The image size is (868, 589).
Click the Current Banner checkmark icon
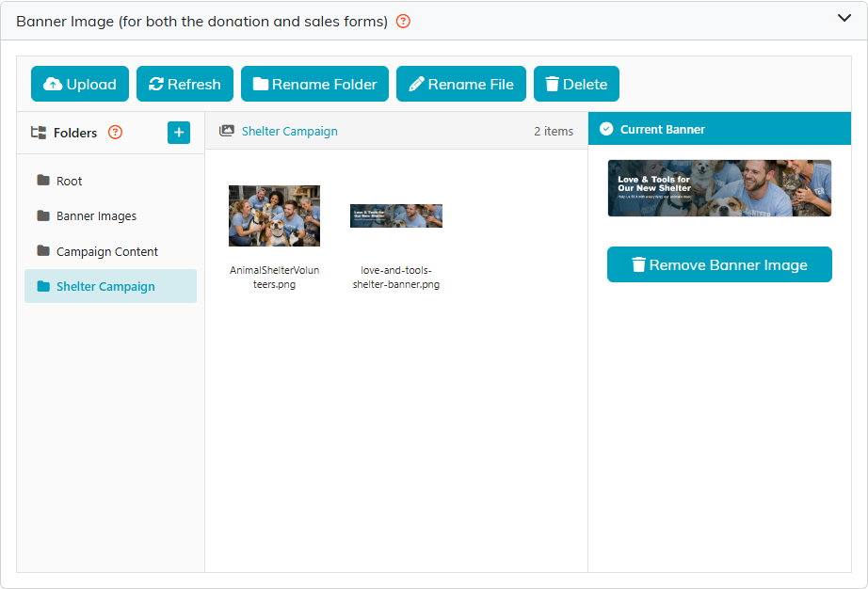(606, 129)
